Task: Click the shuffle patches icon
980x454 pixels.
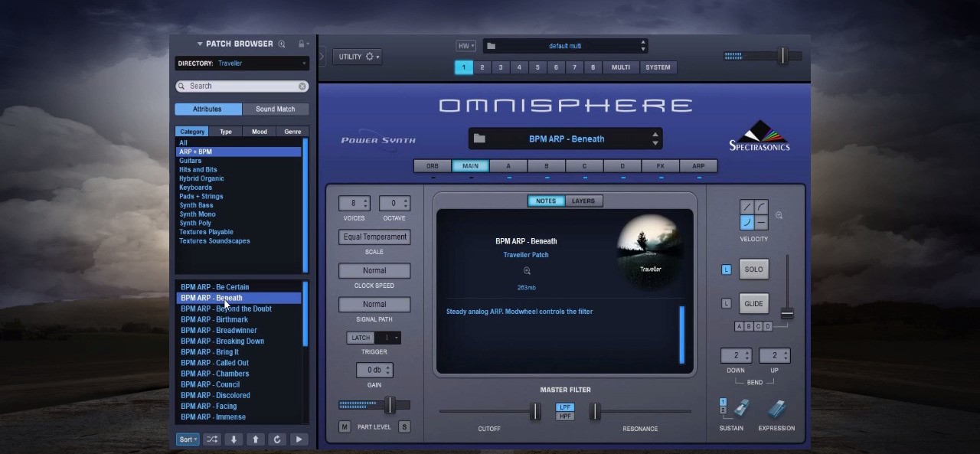Action: pos(212,439)
